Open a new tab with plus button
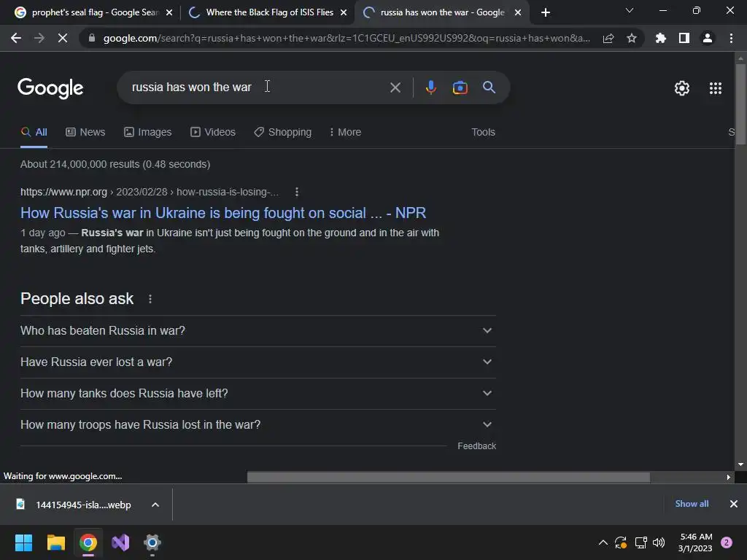Screen dimensions: 747x560 pos(546,12)
